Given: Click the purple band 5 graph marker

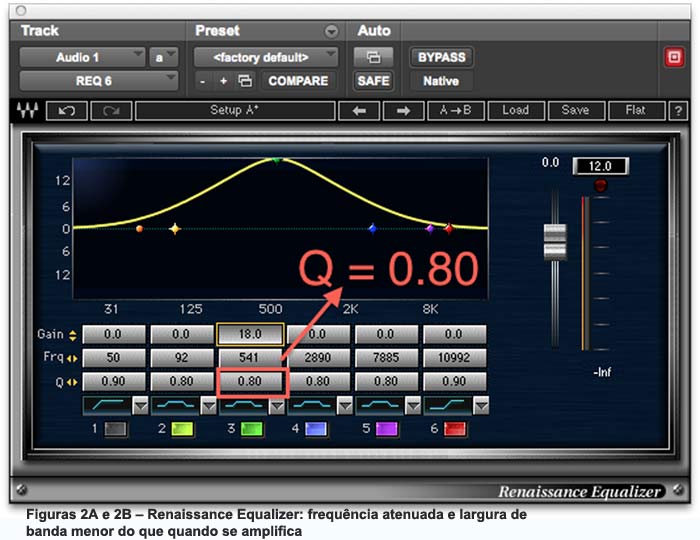Looking at the screenshot, I should (429, 228).
